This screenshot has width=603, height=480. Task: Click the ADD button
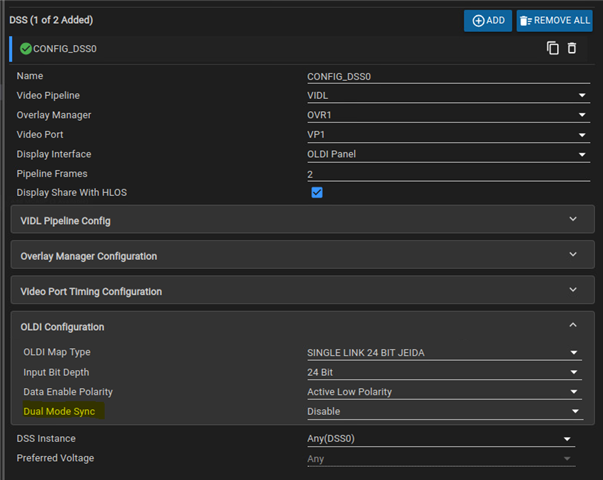(488, 21)
